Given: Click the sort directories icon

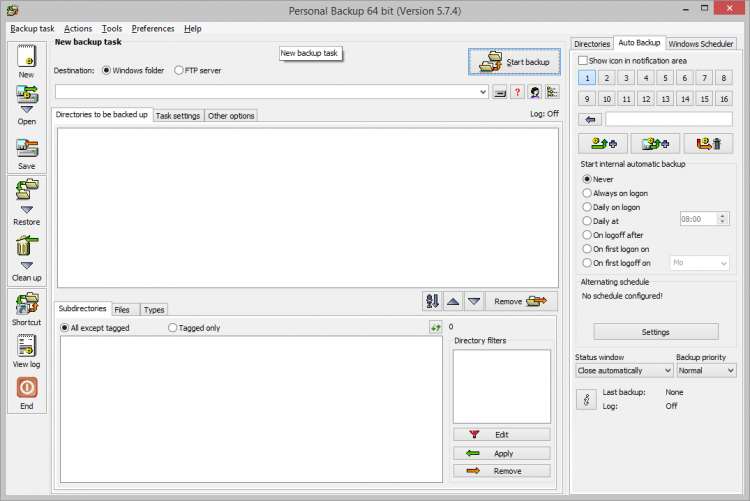Looking at the screenshot, I should click(432, 301).
